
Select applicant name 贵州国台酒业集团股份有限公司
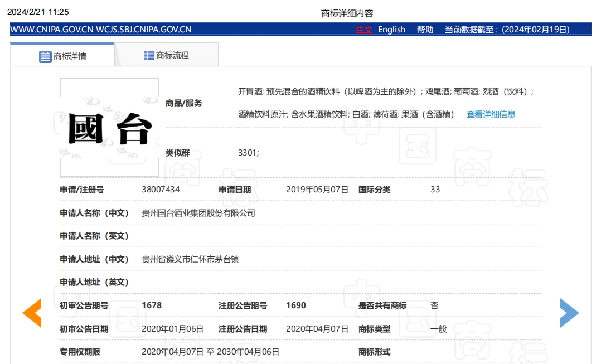(198, 213)
